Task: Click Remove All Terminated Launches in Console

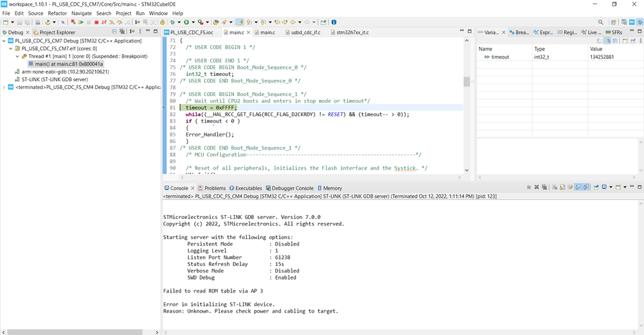Action: (x=544, y=187)
